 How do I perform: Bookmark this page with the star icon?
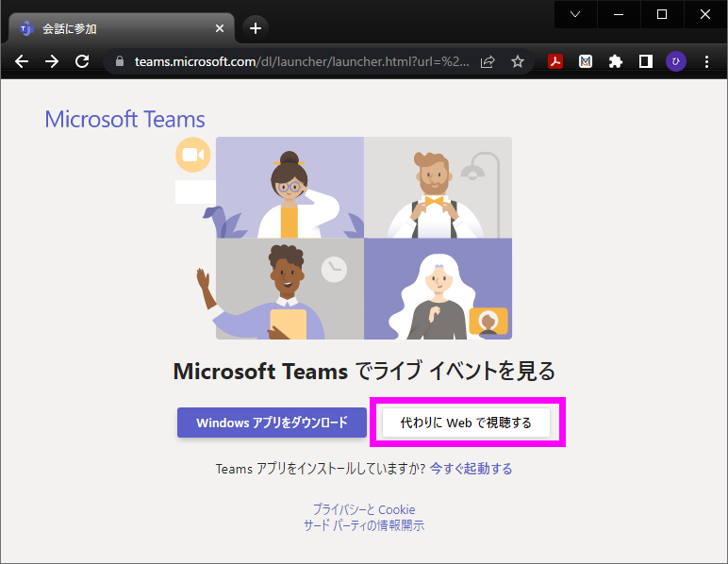click(x=518, y=61)
